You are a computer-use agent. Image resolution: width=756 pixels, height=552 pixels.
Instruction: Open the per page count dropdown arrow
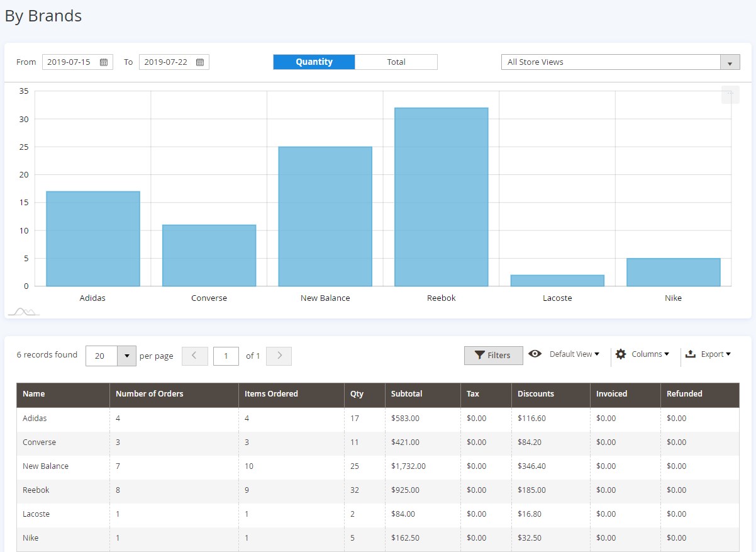point(126,356)
